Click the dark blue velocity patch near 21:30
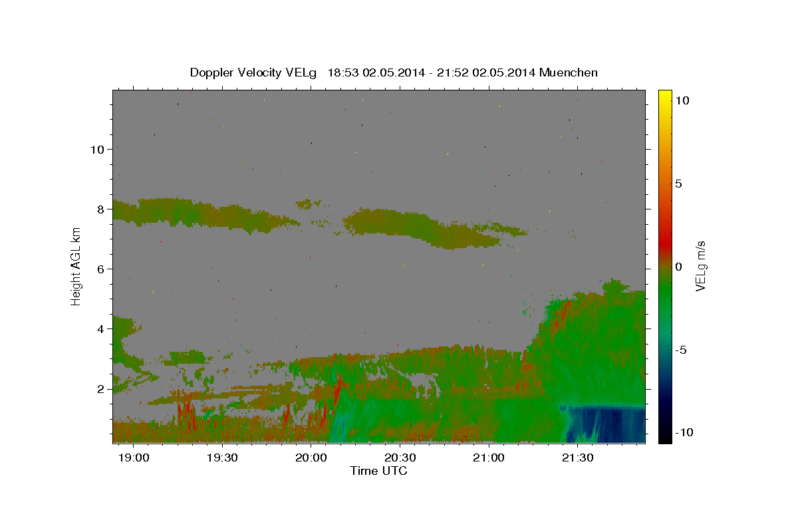 tap(605, 424)
